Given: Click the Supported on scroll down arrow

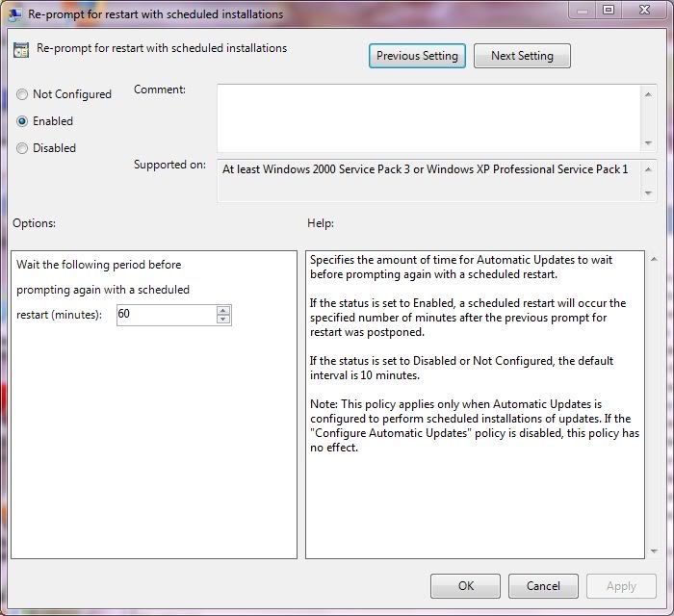Looking at the screenshot, I should pyautogui.click(x=649, y=192).
